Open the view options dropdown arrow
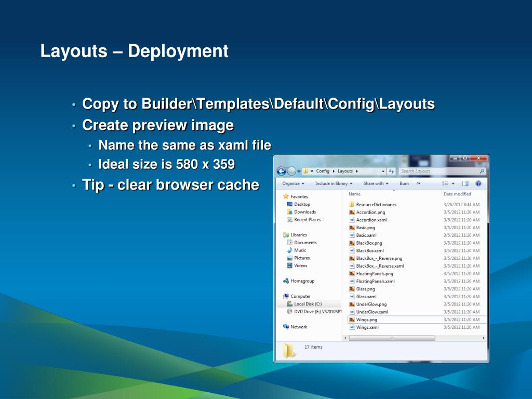The image size is (532, 399). pyautogui.click(x=453, y=183)
